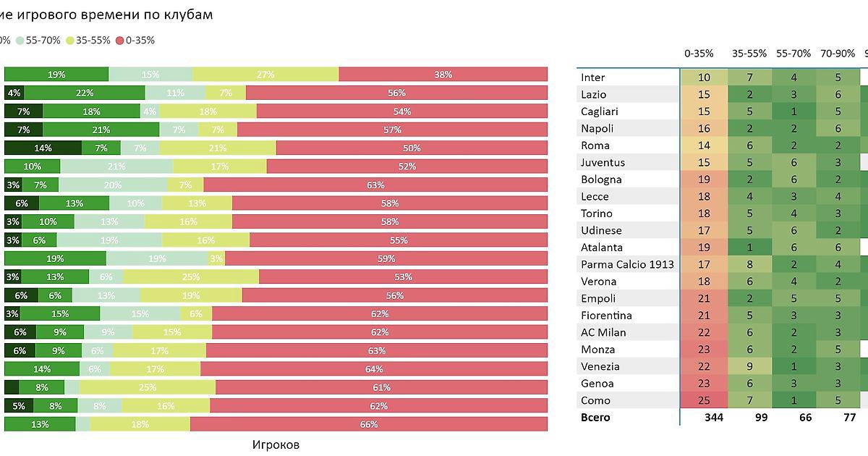Select the AC Milan table row
Image resolution: width=868 pixels, height=456 pixels.
pos(603,332)
